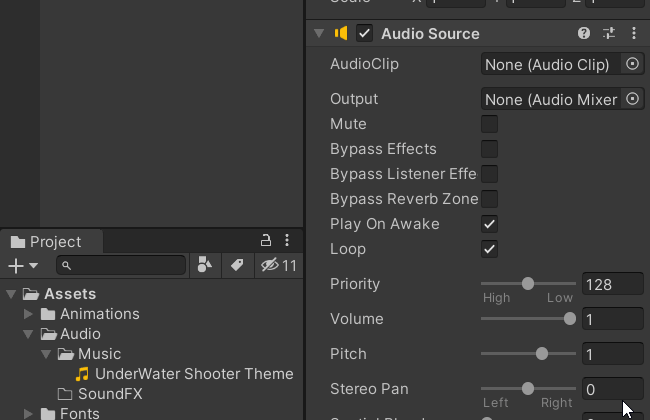Collapse the Audio folder arrow
The width and height of the screenshot is (650, 420).
pyautogui.click(x=28, y=334)
